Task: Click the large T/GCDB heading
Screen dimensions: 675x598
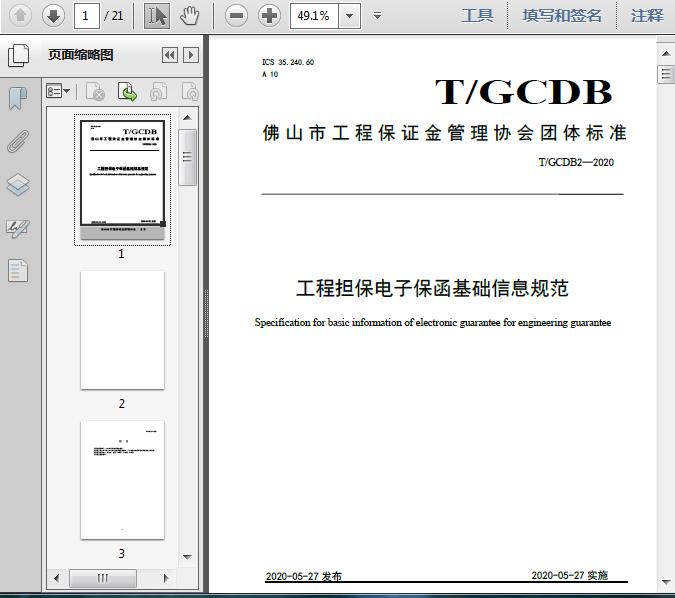Action: (x=523, y=92)
